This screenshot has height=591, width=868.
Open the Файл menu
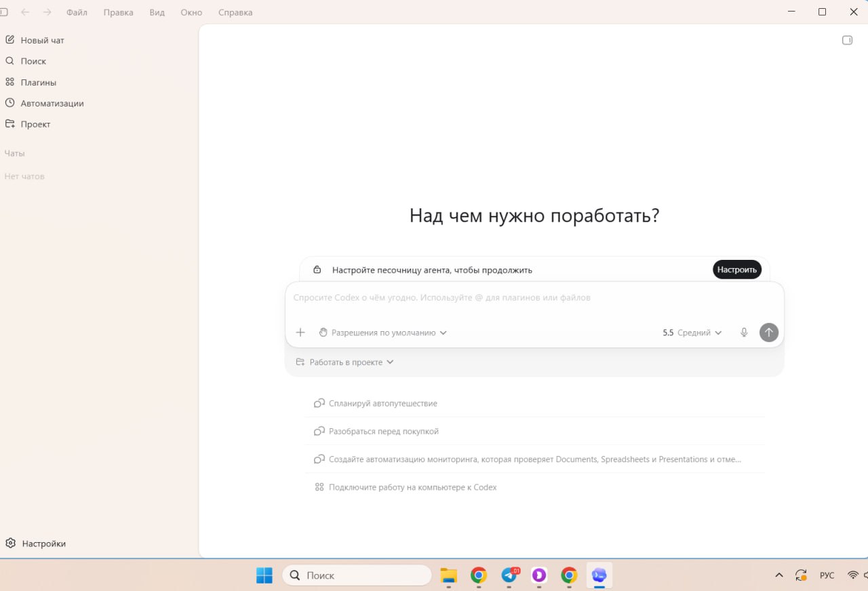point(77,12)
